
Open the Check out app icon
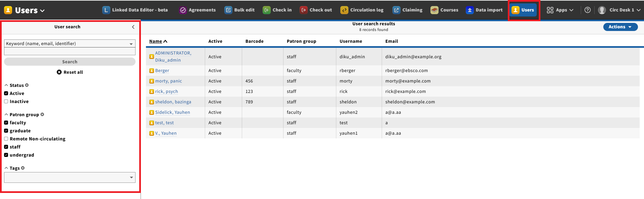point(304,10)
